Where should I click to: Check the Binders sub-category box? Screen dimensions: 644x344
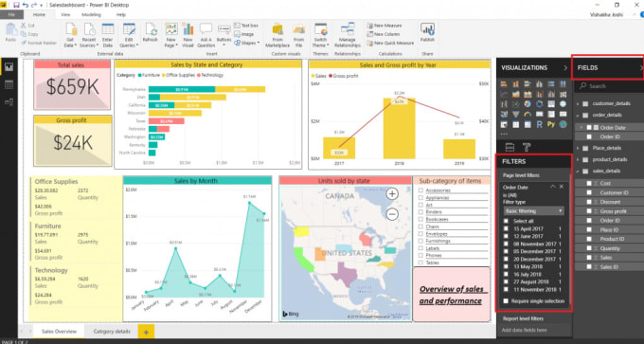click(x=420, y=212)
